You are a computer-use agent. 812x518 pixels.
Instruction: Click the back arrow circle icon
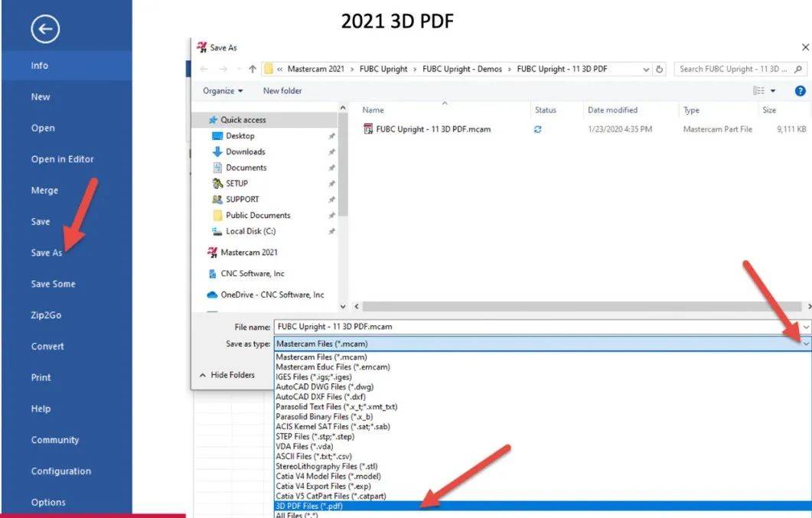pyautogui.click(x=45, y=29)
